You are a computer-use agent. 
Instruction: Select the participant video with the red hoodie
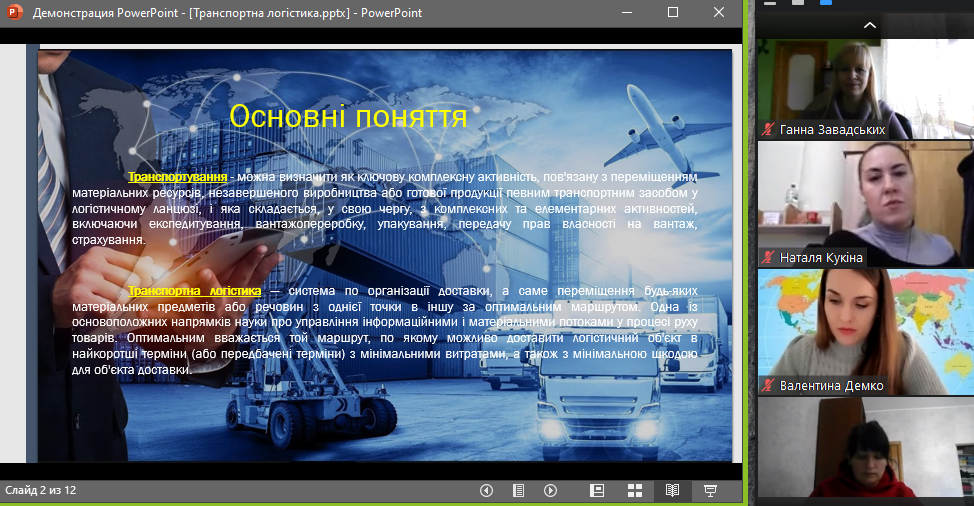click(866, 448)
